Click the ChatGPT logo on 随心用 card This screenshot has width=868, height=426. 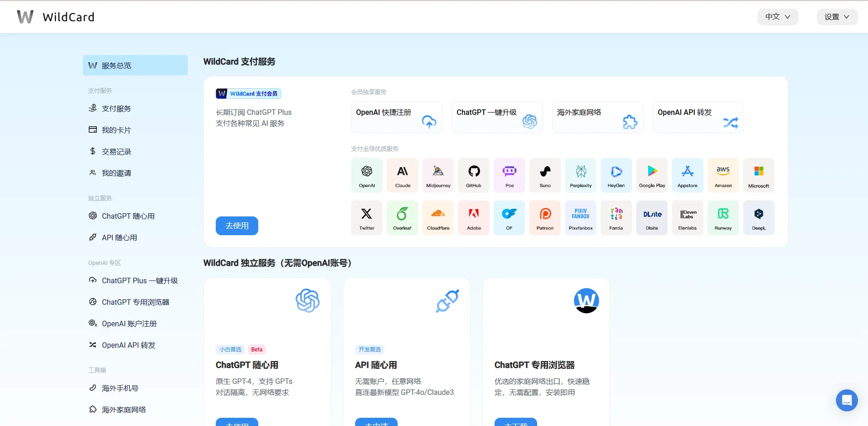point(308,301)
